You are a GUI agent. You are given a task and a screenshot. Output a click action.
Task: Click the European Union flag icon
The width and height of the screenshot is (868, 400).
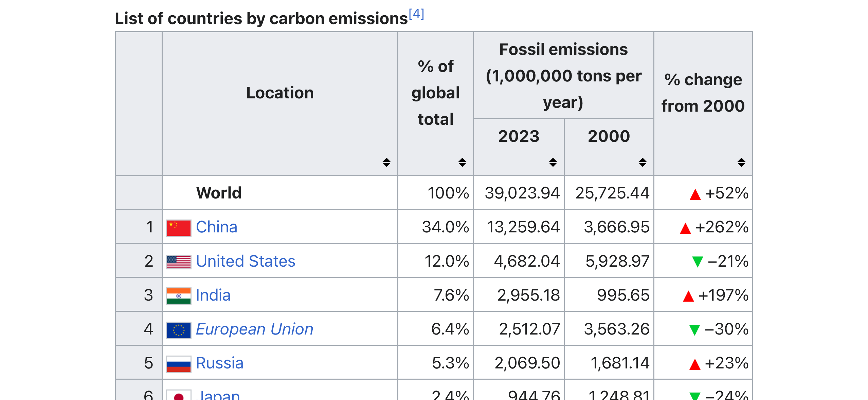click(179, 329)
